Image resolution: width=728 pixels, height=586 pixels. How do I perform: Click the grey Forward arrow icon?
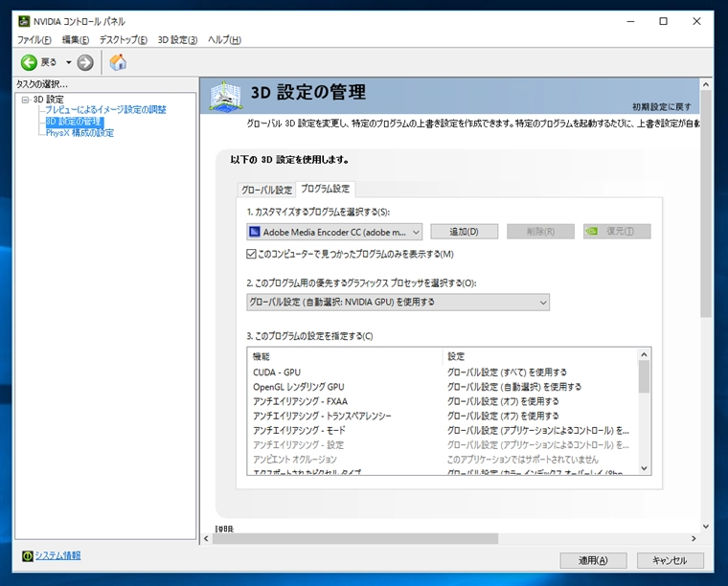coord(85,62)
